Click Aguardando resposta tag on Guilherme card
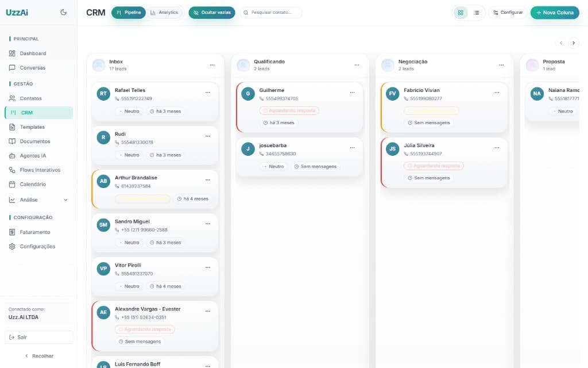Viewport: 588px width, 368px height. [x=289, y=111]
